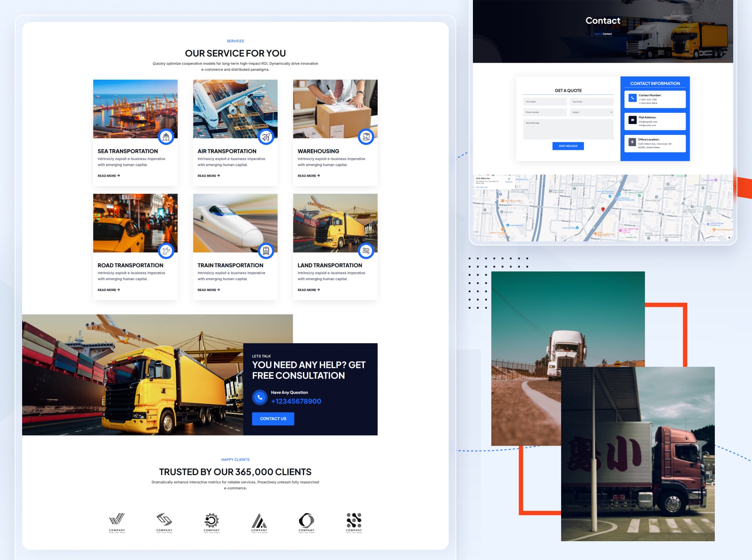
Task: Click the red location marker on the map
Action: (603, 210)
